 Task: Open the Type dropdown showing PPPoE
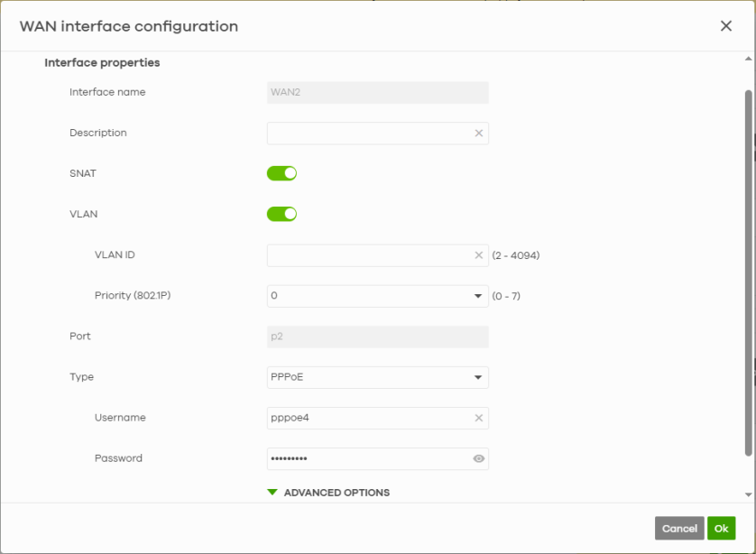pos(377,377)
